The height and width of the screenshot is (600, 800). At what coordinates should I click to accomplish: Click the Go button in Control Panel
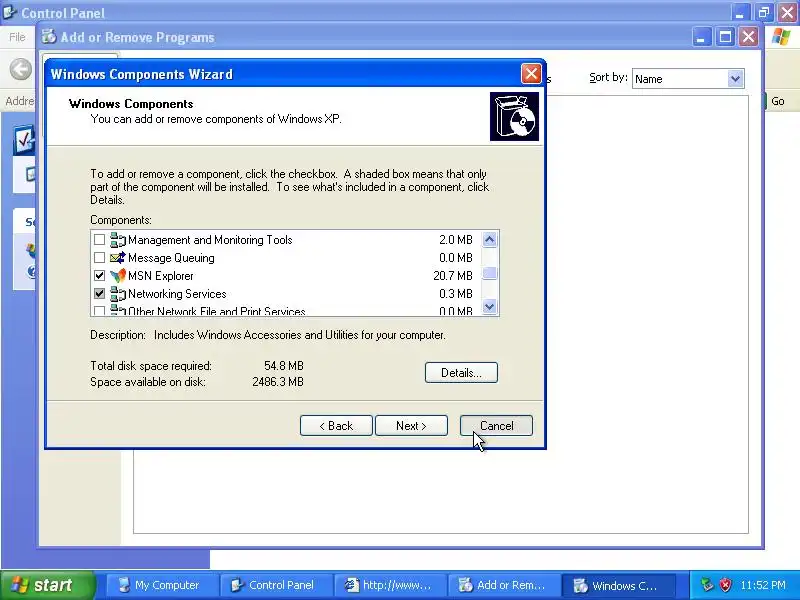click(x=777, y=101)
